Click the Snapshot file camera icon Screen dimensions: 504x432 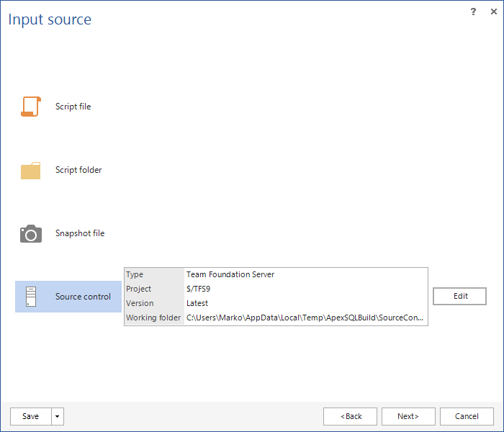coord(31,234)
